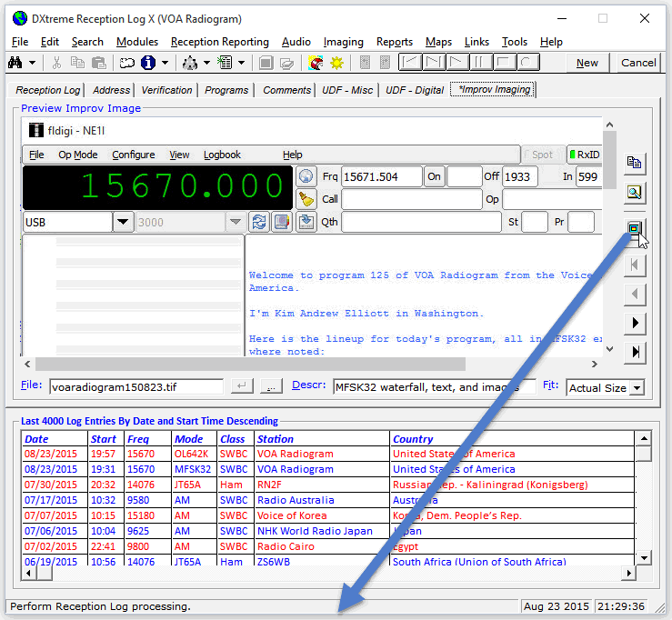The width and height of the screenshot is (672, 620).
Task: Open the Reception Reporting menu
Action: point(220,42)
